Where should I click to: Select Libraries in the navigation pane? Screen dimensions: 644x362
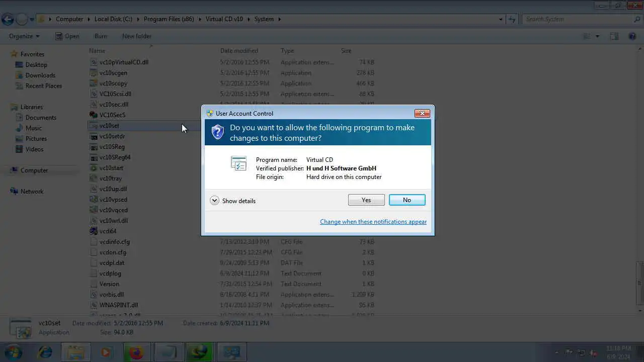point(32,107)
